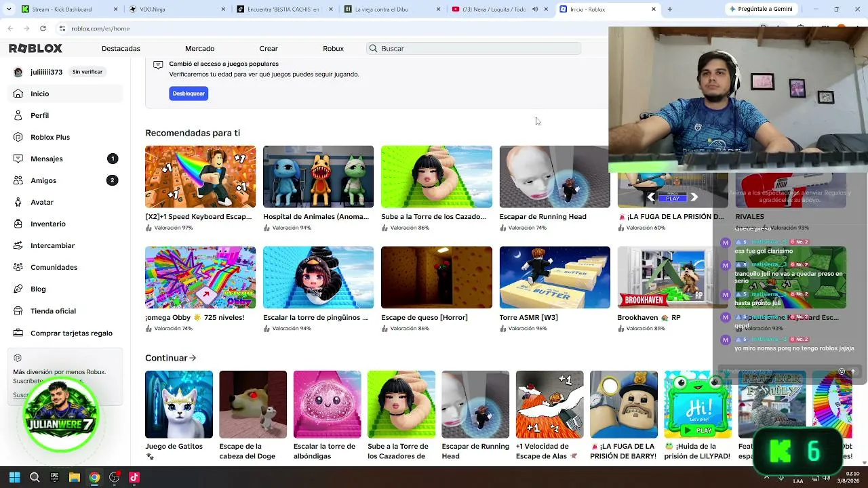Switch to OBS Studio in the taskbar
The image size is (868, 488).
114,477
